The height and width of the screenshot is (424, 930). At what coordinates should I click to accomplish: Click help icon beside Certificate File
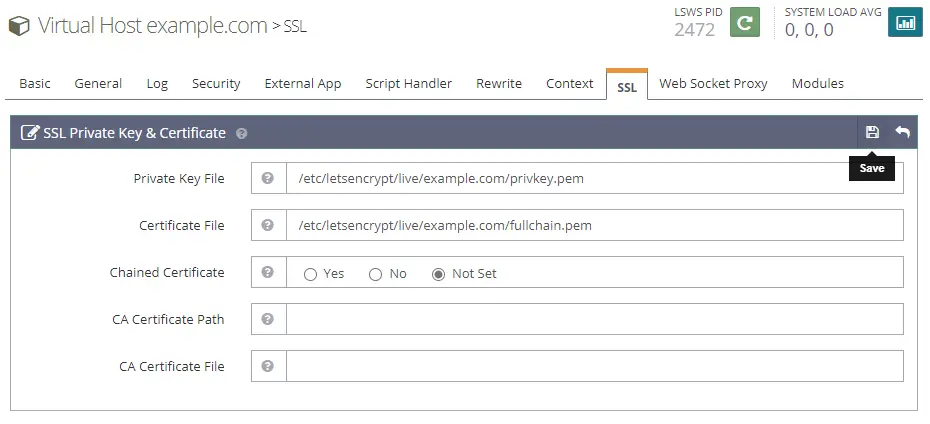click(268, 225)
